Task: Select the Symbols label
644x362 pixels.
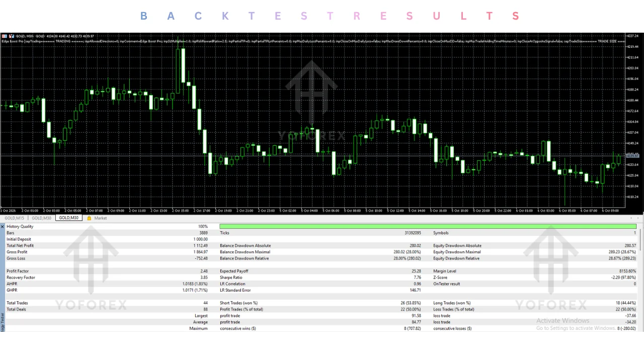Action: (441, 233)
